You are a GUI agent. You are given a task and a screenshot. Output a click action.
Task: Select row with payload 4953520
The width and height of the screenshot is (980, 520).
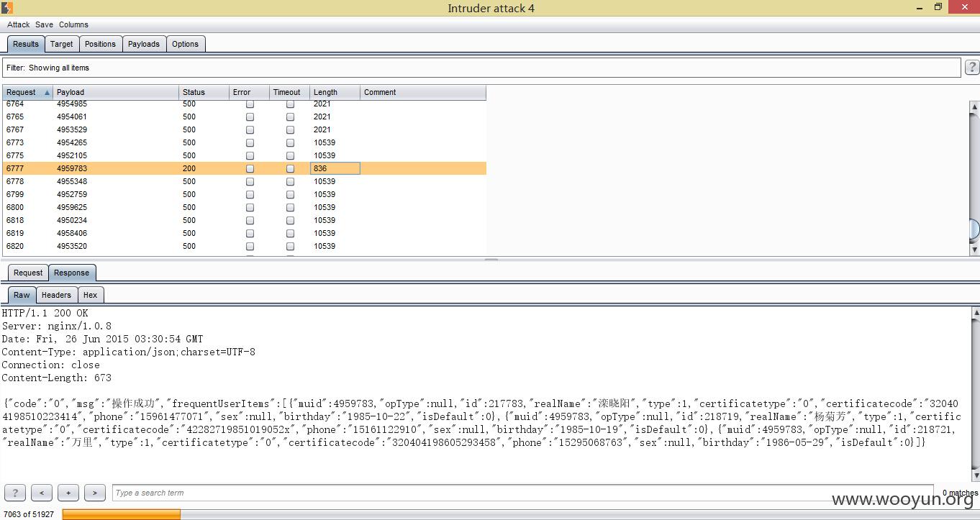pos(244,246)
